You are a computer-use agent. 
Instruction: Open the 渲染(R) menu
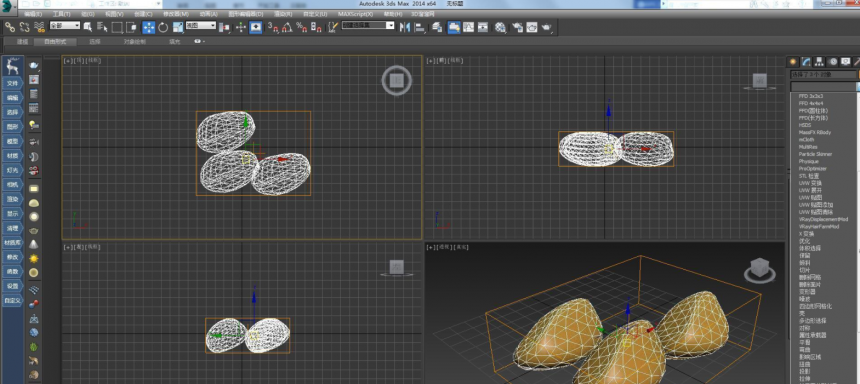(283, 14)
